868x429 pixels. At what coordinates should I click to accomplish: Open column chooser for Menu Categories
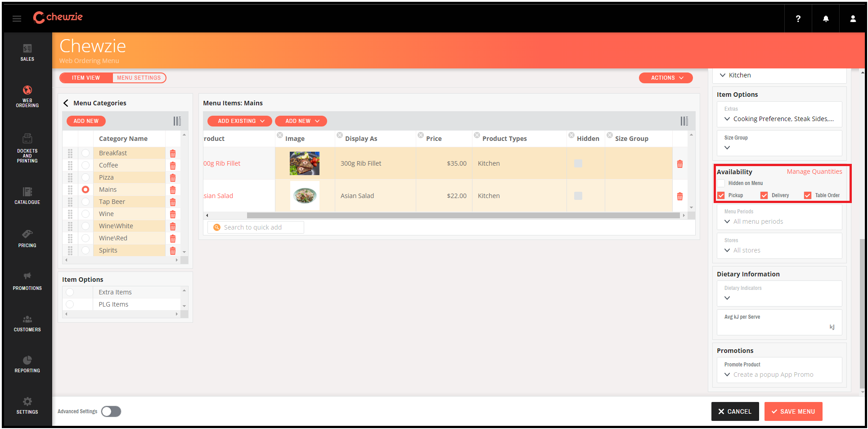click(x=177, y=121)
